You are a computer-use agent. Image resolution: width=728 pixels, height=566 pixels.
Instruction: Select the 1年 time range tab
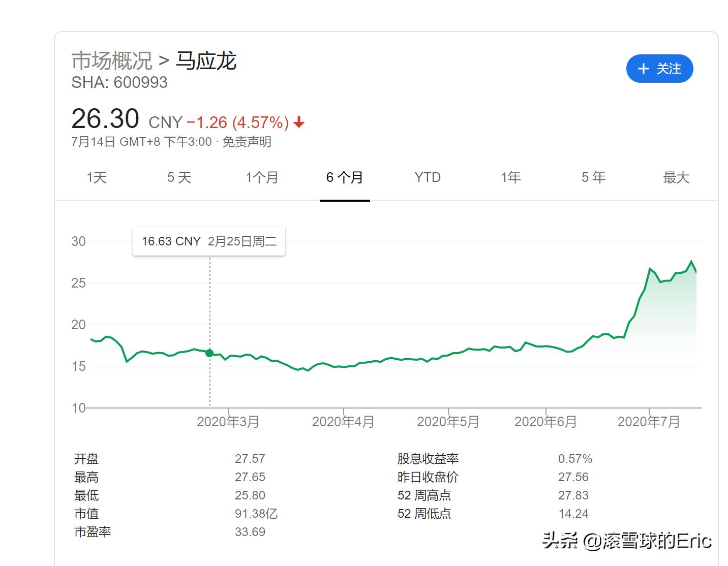pos(510,177)
